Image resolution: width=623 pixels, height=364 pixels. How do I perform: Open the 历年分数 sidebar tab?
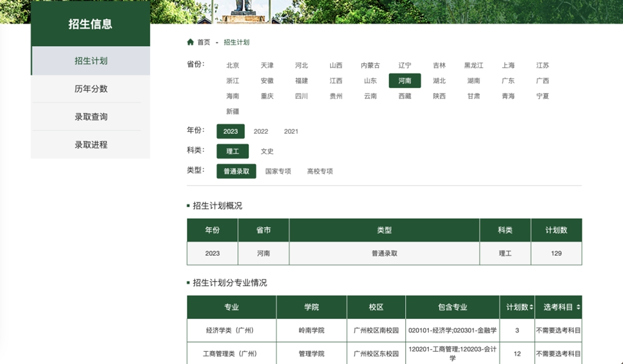click(x=91, y=89)
